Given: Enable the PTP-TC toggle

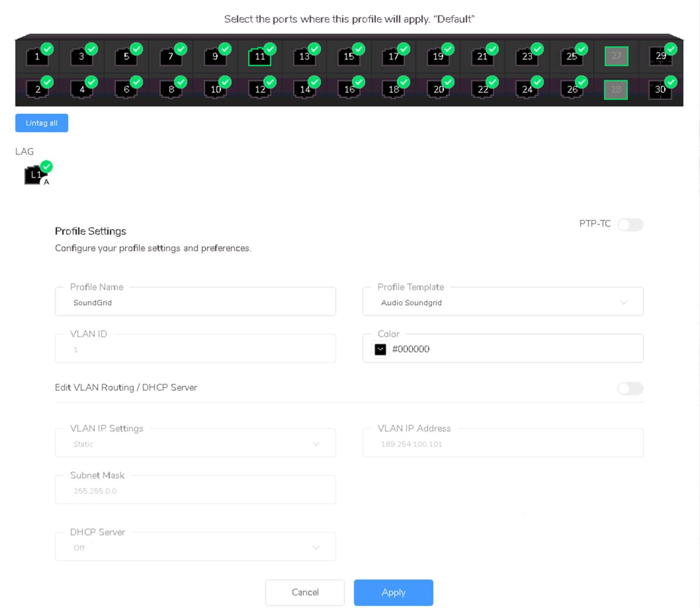Looking at the screenshot, I should [x=630, y=225].
